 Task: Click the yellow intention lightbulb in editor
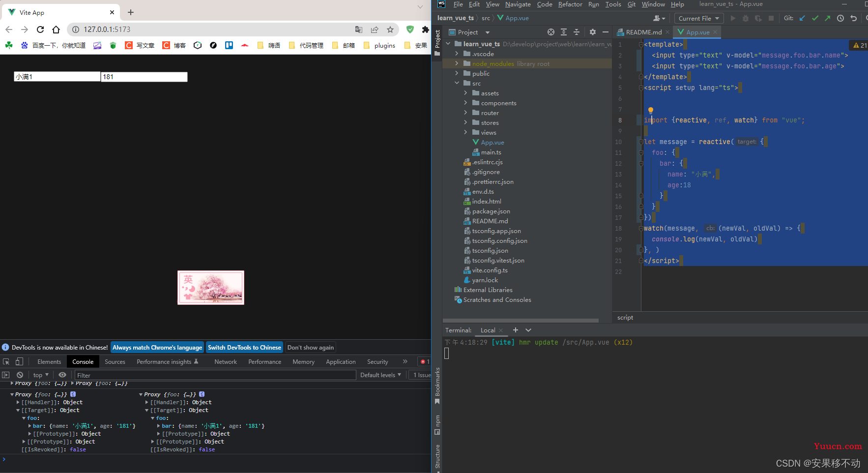point(650,110)
